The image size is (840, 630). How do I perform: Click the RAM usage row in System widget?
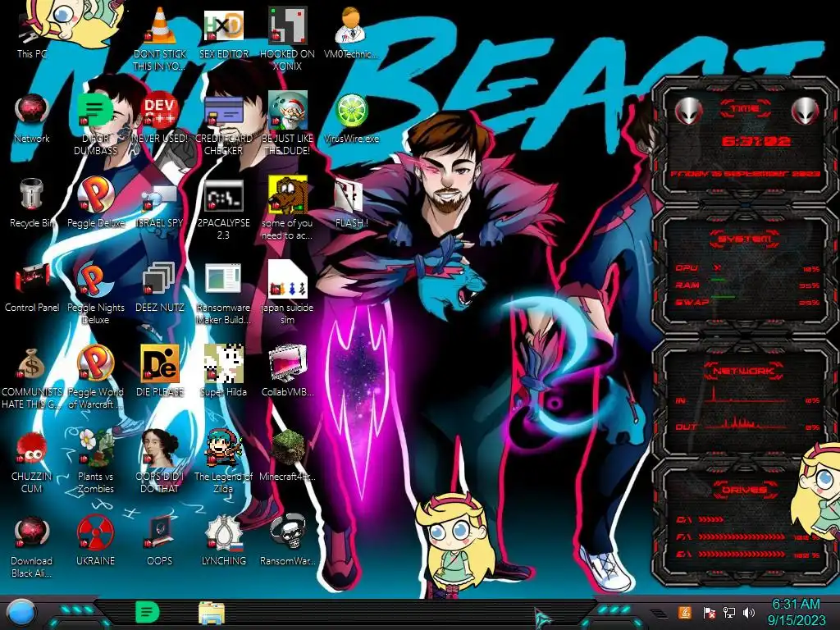(747, 285)
